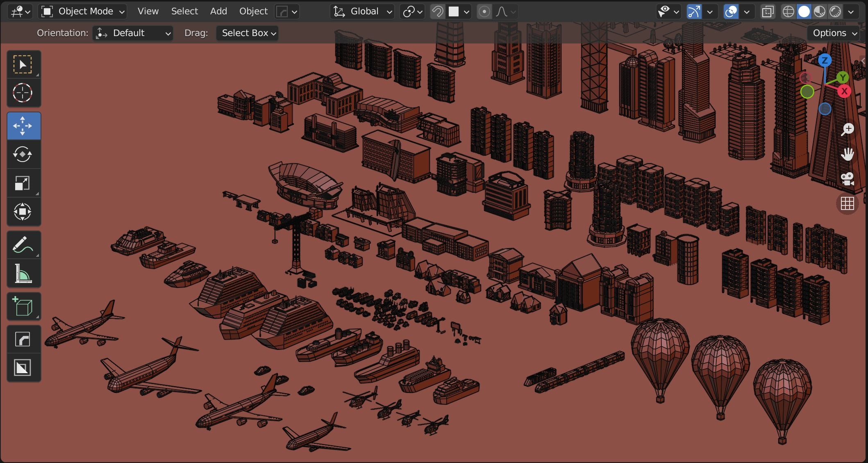
Task: Select the Cursor tool in the toolbar
Action: (x=23, y=93)
